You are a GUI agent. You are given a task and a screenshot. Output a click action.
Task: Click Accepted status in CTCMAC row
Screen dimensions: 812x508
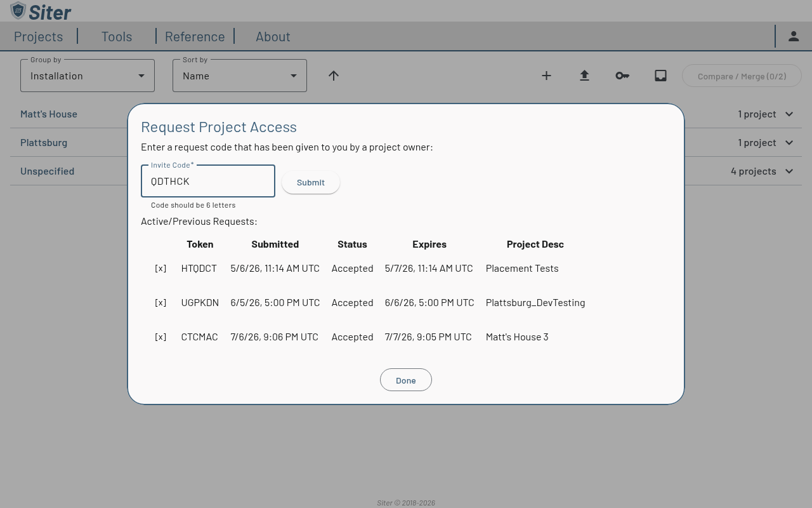pyautogui.click(x=352, y=337)
